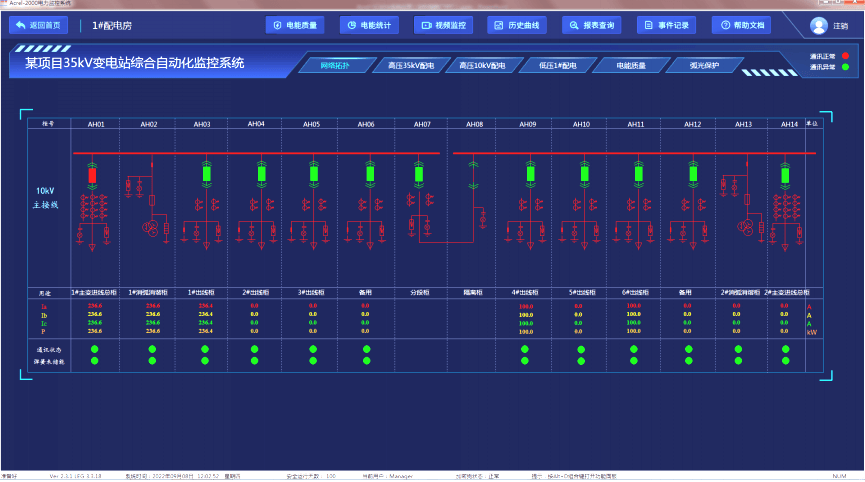Image resolution: width=865 pixels, height=482 pixels.
Task: Toggle the green breaker in cabinet AH09
Action: [x=530, y=176]
